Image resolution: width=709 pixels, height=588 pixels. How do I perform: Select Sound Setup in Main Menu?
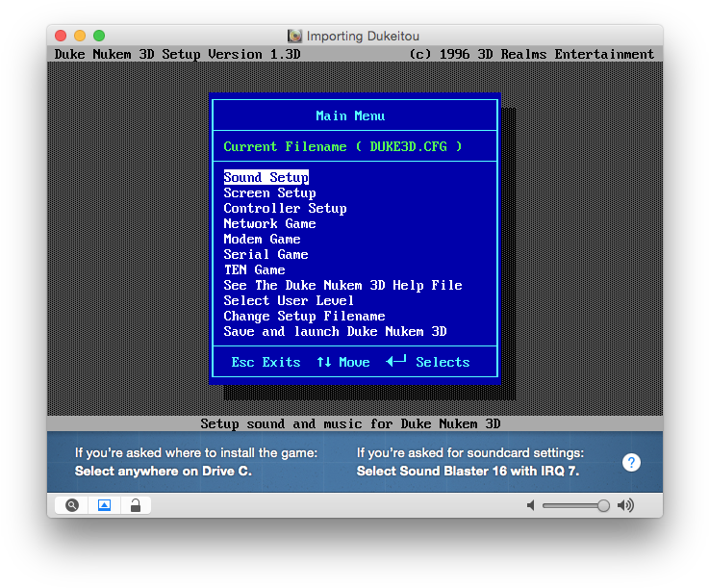pyautogui.click(x=266, y=177)
